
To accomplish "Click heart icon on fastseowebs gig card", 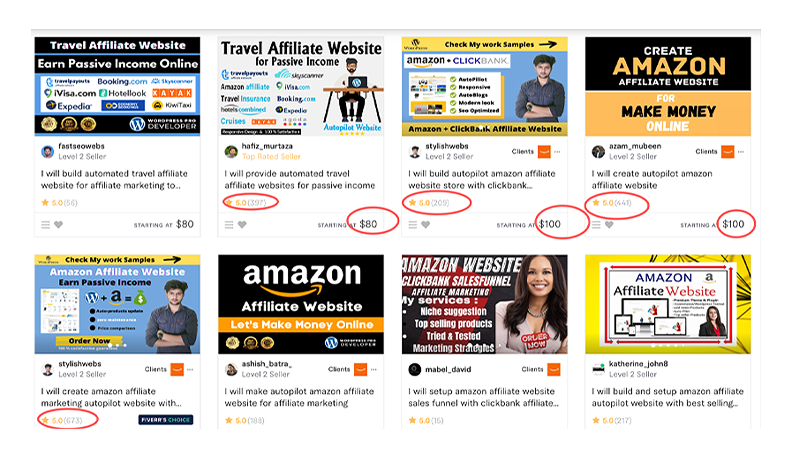I will [59, 225].
